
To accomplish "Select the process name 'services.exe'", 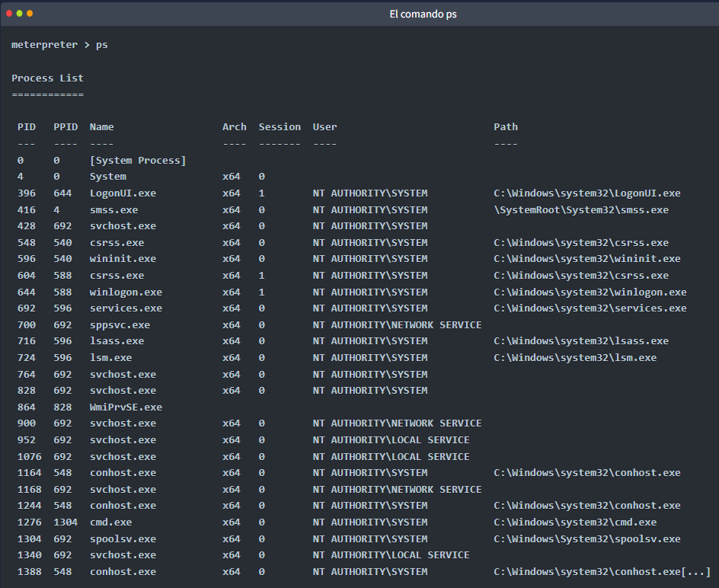I will point(126,308).
